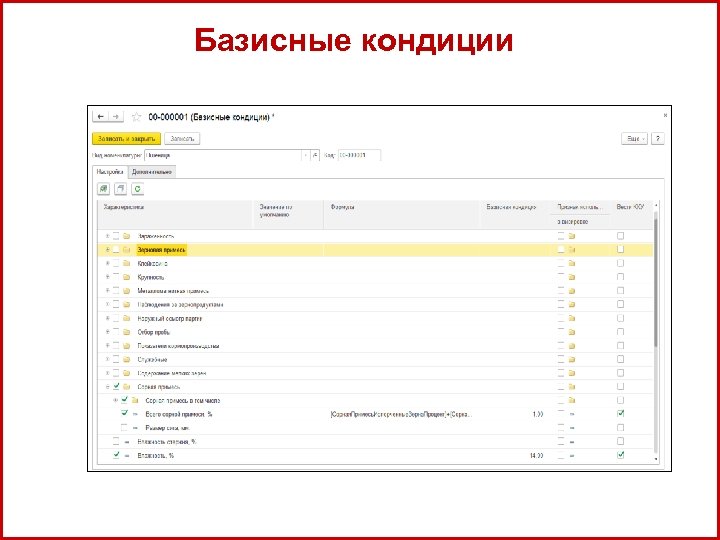720x540 pixels.
Task: Click the dash item icon of Влажность, % row
Action: click(127, 456)
